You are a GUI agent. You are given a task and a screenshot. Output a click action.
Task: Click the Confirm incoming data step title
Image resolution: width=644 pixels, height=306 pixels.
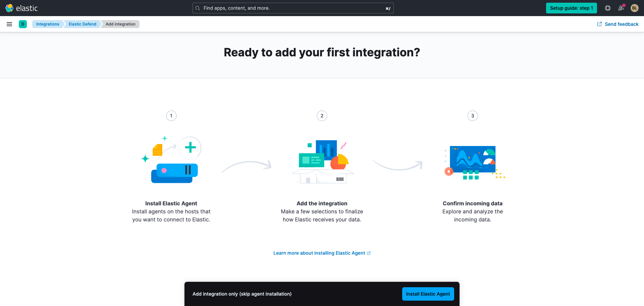click(473, 203)
